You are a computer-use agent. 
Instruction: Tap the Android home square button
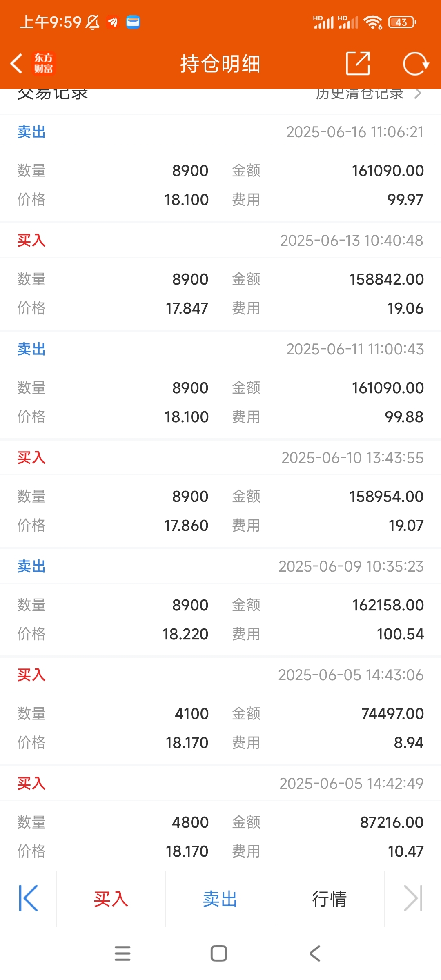click(x=219, y=953)
